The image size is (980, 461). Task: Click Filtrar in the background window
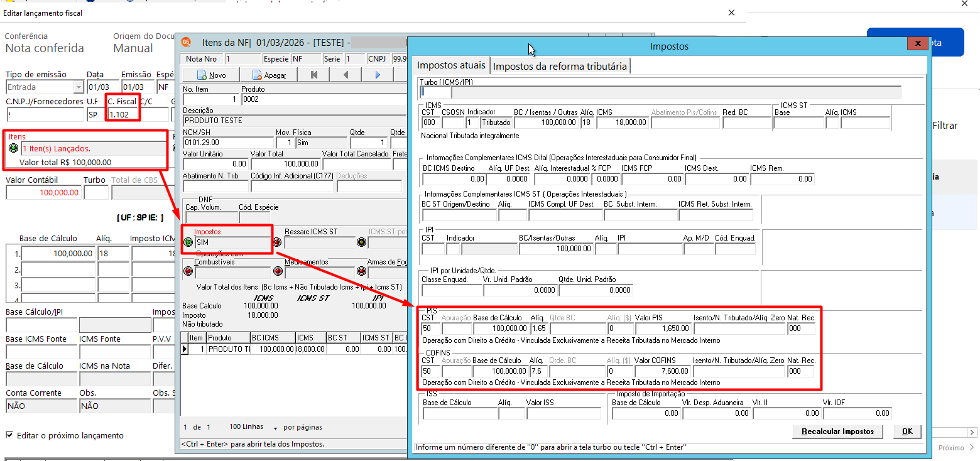tap(945, 126)
